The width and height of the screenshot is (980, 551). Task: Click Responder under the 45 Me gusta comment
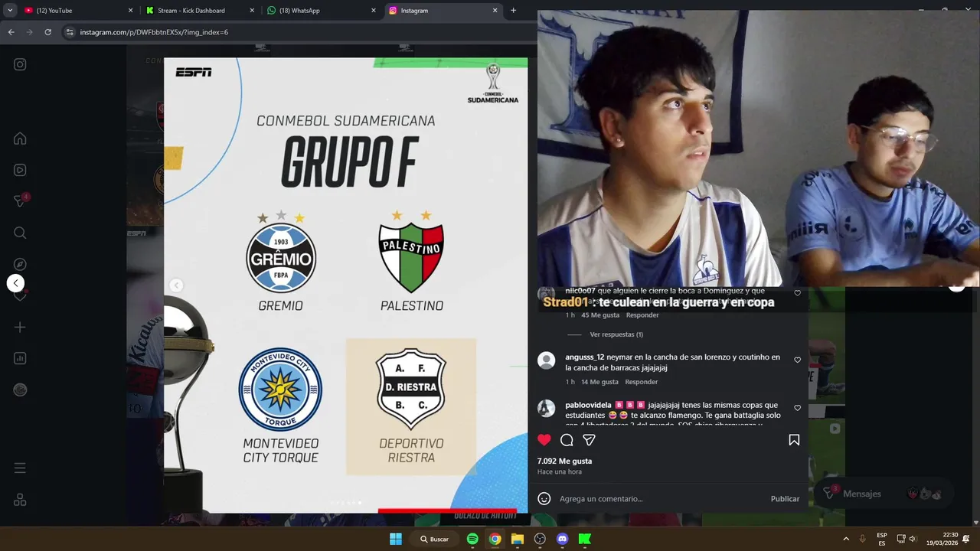click(642, 315)
